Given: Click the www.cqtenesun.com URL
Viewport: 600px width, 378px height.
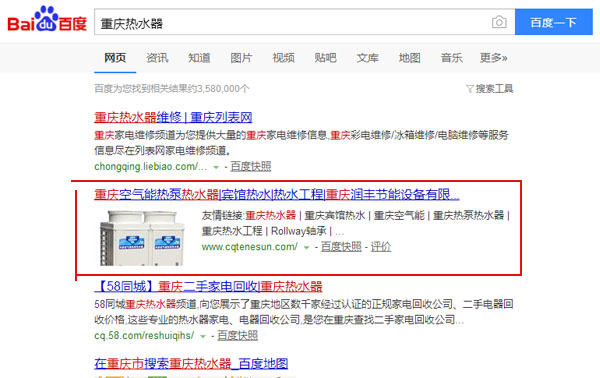Looking at the screenshot, I should 249,247.
